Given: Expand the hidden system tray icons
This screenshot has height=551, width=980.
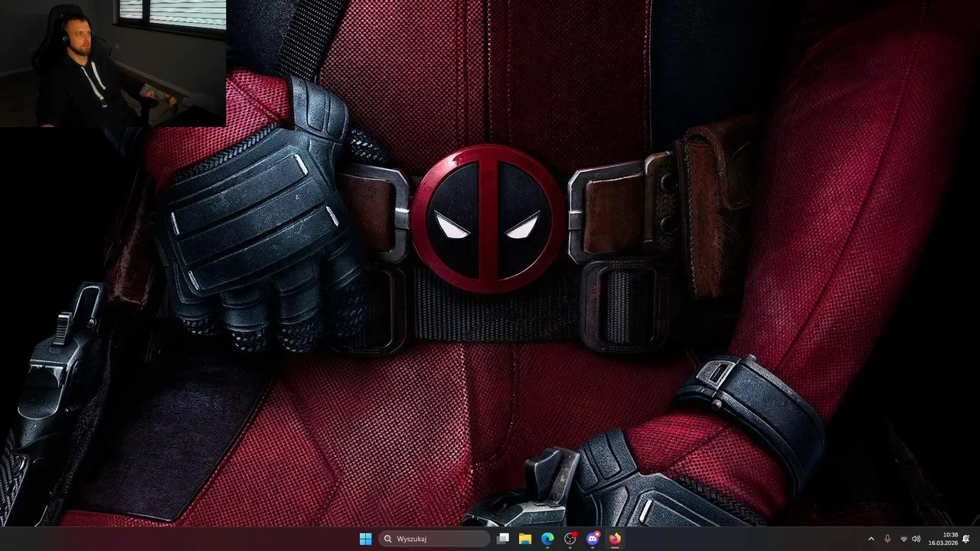Looking at the screenshot, I should 871,539.
